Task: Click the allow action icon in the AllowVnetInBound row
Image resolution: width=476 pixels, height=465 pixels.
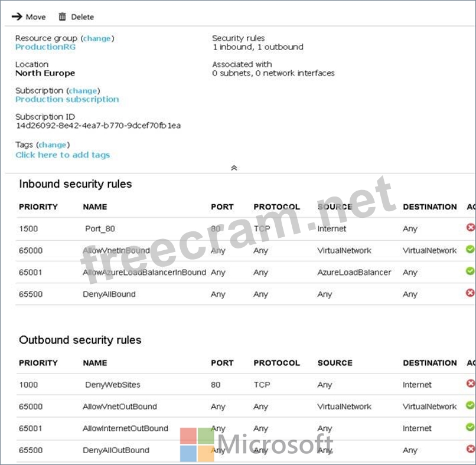Action: coord(470,249)
